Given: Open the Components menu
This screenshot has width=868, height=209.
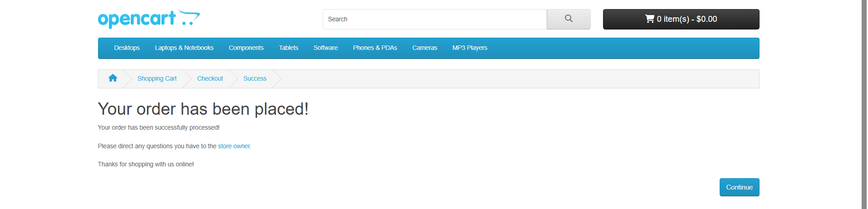Looking at the screenshot, I should click(246, 48).
